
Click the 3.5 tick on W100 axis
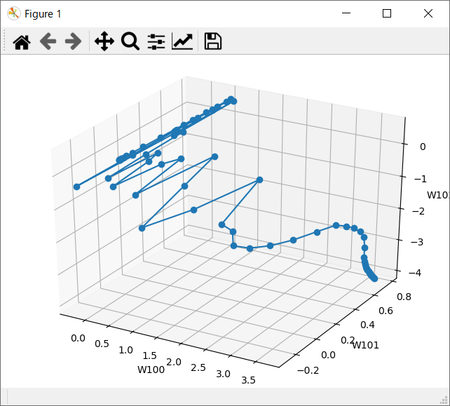(x=248, y=380)
